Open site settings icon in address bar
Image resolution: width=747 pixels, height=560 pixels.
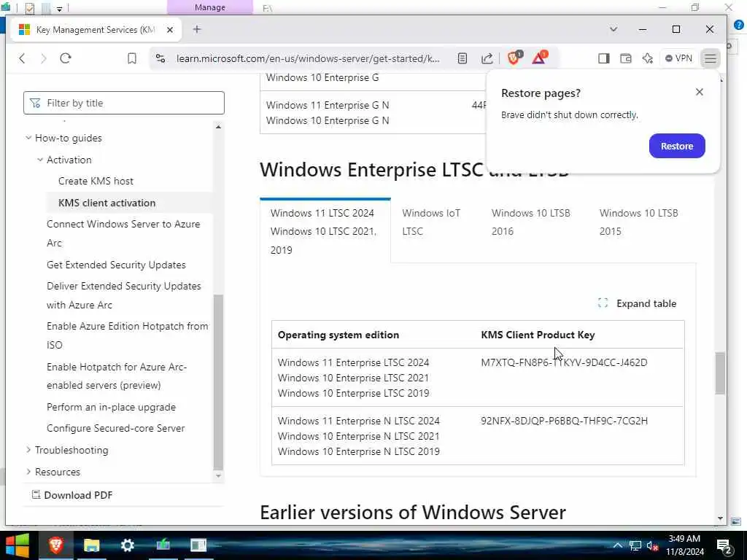tap(160, 58)
